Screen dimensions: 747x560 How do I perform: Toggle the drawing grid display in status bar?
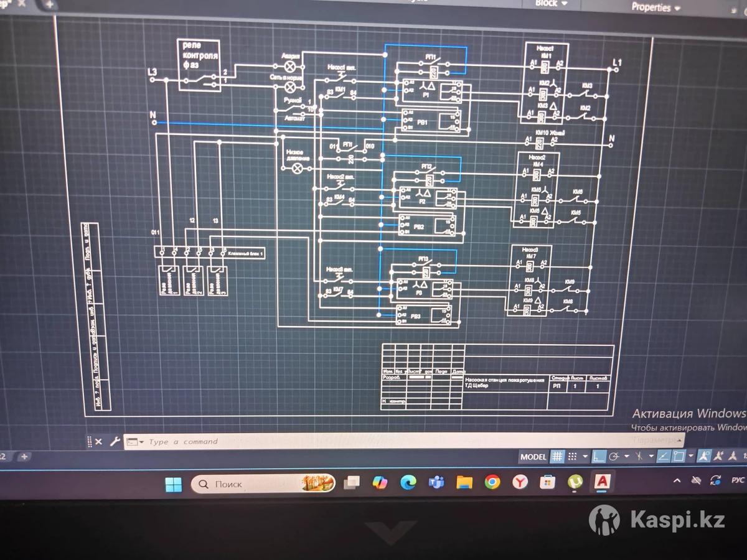557,457
